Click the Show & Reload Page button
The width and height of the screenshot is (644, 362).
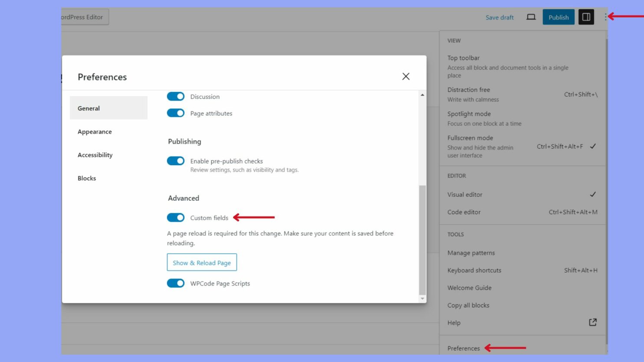pos(201,262)
